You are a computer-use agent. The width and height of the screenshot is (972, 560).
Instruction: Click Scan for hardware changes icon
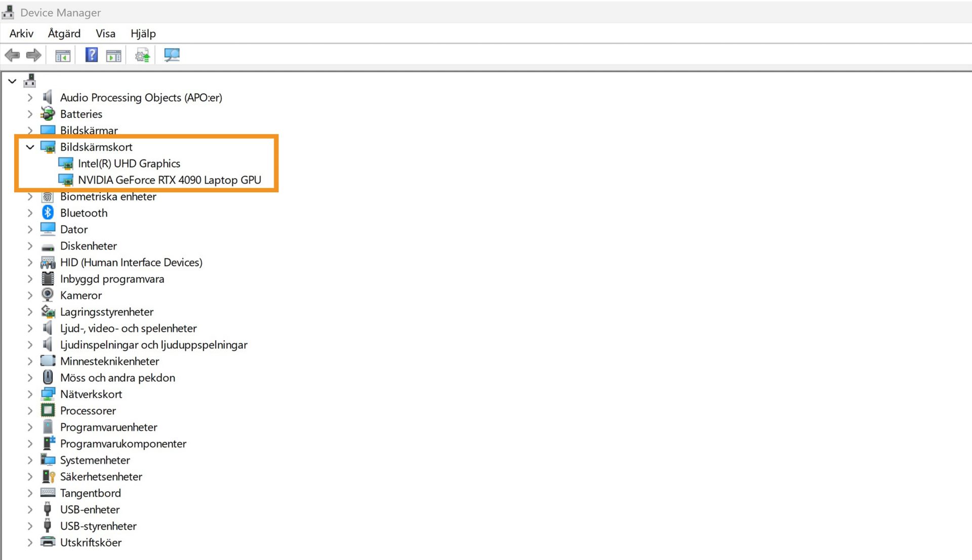[172, 55]
